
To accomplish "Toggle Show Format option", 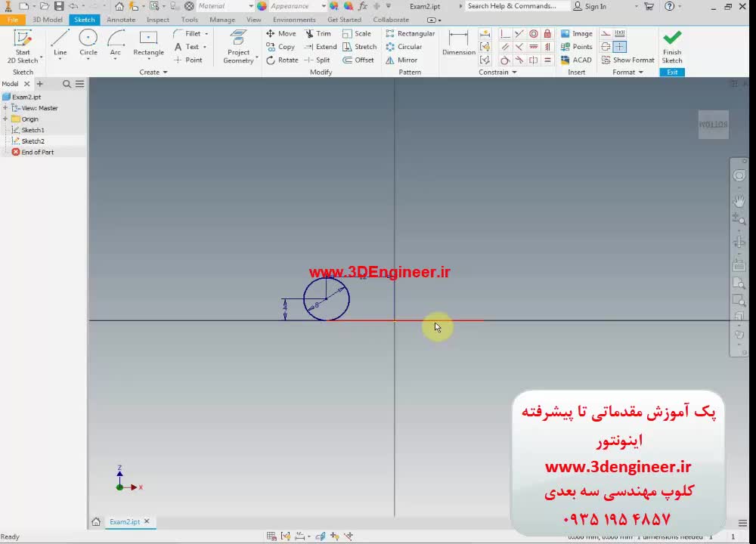I will point(627,60).
